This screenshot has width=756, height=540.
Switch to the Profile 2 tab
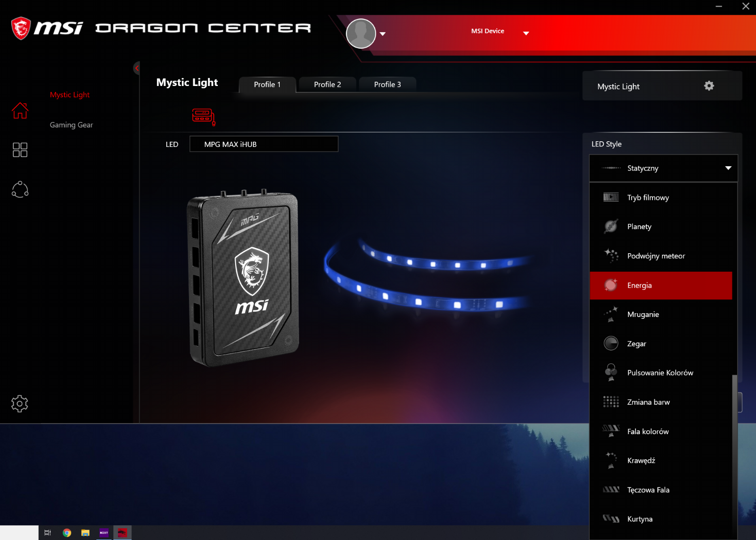click(x=327, y=85)
